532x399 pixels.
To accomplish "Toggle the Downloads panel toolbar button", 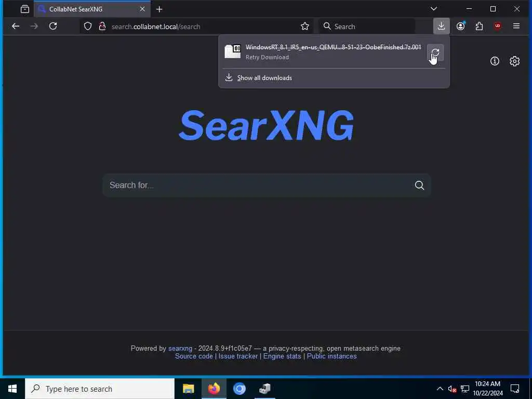I will (441, 26).
